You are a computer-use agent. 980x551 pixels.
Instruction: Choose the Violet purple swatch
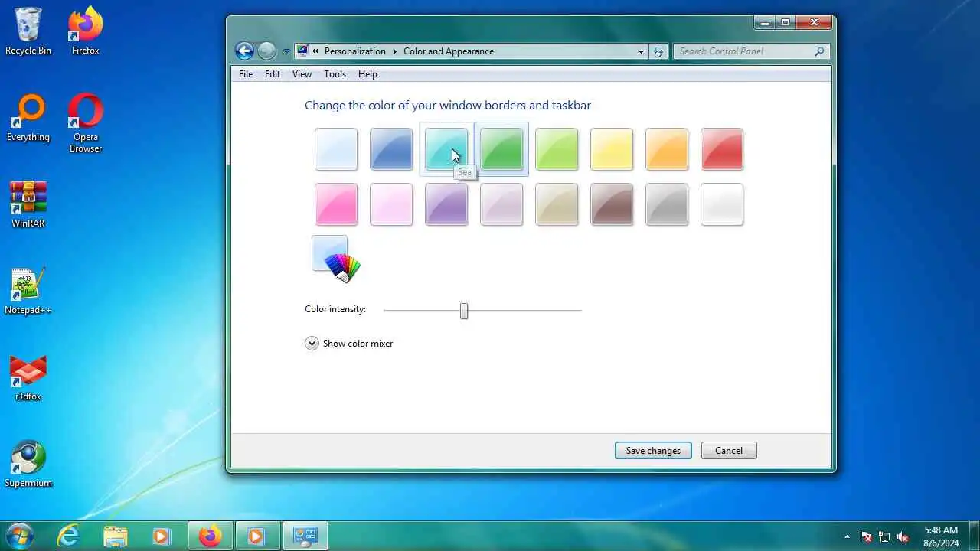click(446, 204)
